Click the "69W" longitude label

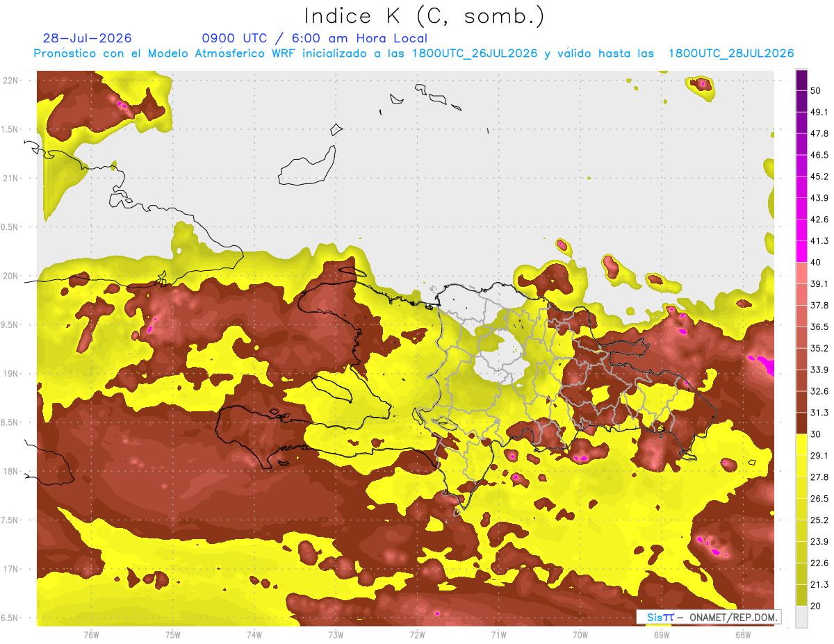[662, 634]
